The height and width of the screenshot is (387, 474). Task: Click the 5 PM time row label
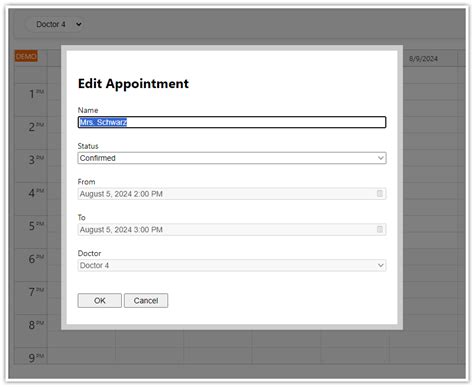click(36, 226)
